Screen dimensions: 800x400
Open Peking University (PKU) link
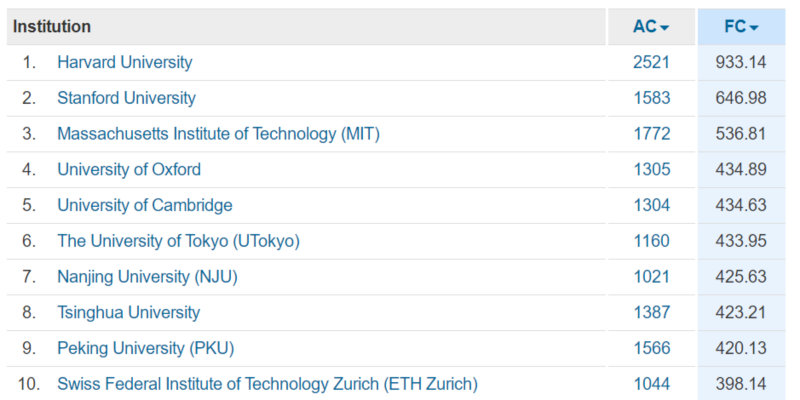(x=145, y=348)
